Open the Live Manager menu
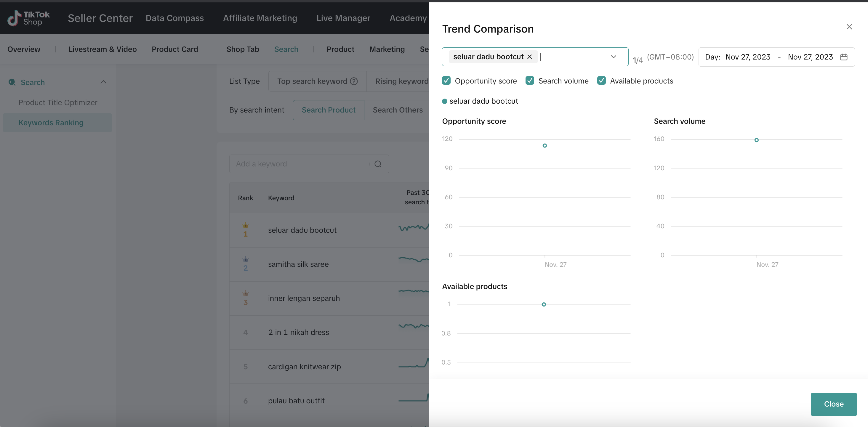 tap(343, 18)
